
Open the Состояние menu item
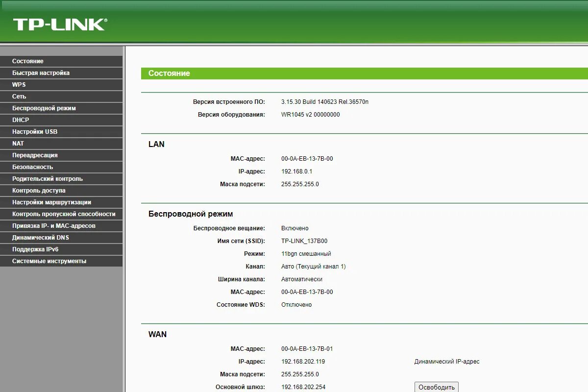(61, 61)
